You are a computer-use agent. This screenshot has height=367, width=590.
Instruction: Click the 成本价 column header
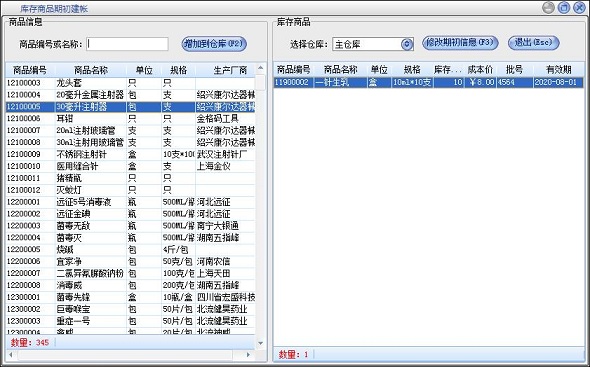(480, 70)
